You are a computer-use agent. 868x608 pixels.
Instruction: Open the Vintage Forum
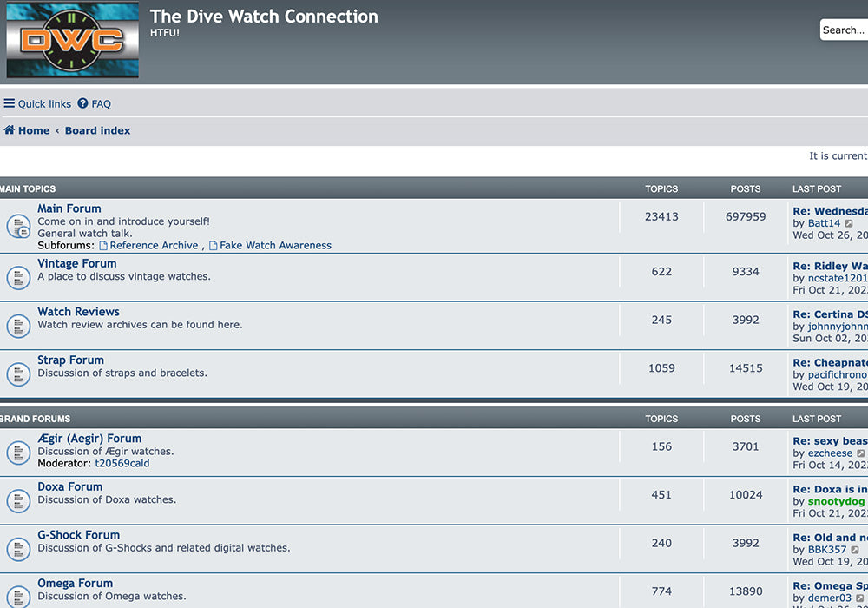coord(77,263)
